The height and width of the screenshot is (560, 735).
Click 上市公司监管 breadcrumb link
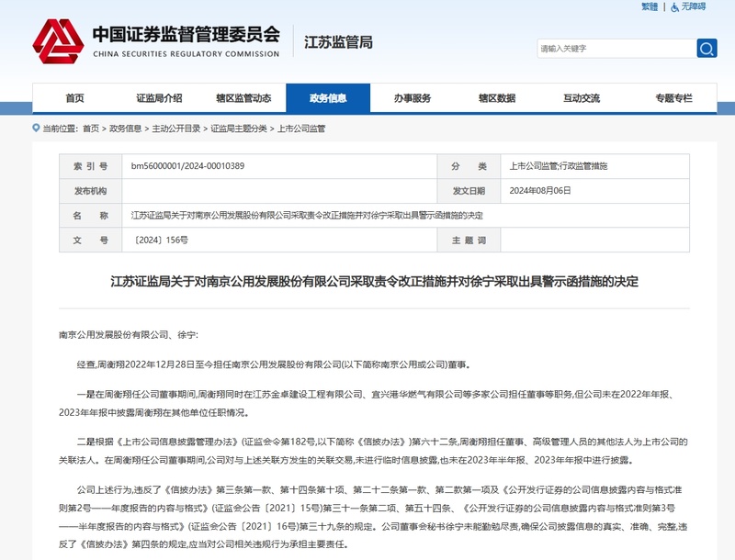301,129
